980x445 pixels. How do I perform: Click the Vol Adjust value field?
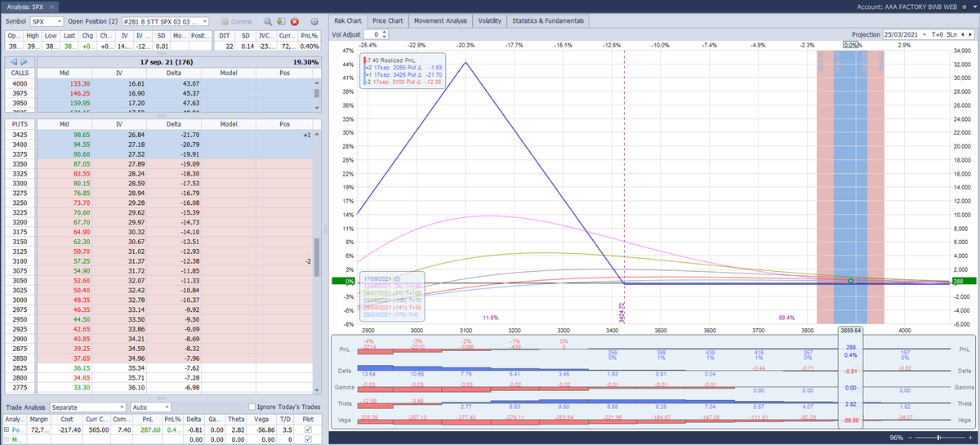point(372,35)
